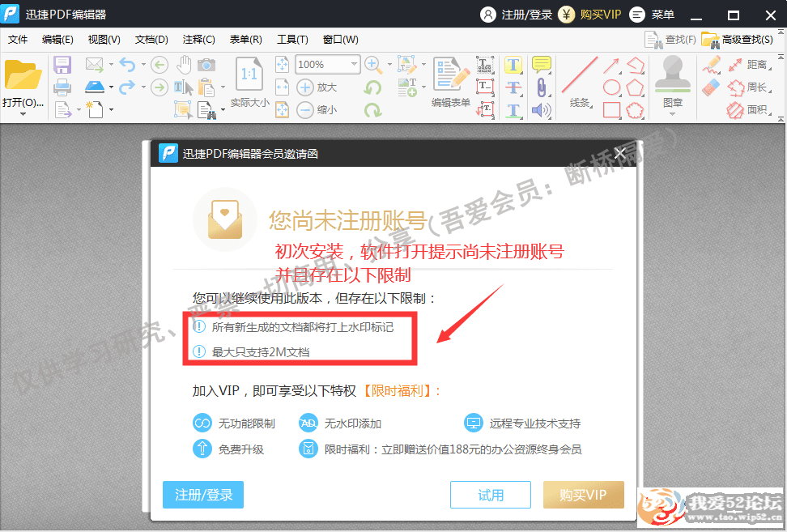The height and width of the screenshot is (532, 787).
Task: Click the Fit Page icon
Action: pos(282,65)
